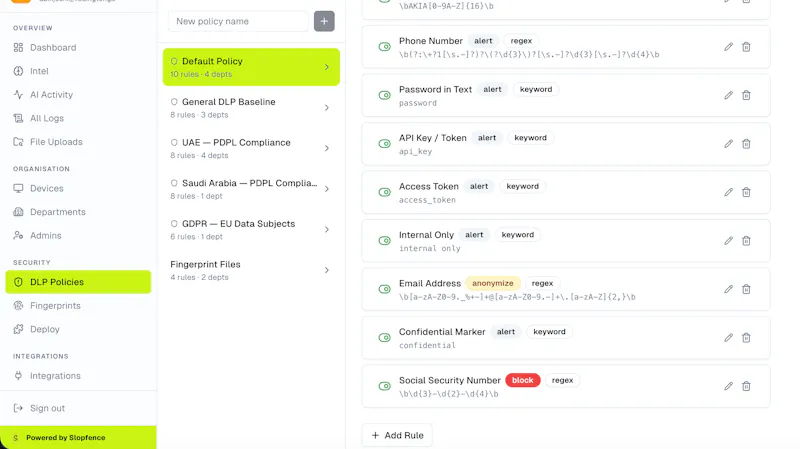Viewport: 800px width, 449px height.
Task: Edit the Confidential Marker rule
Action: pos(728,338)
